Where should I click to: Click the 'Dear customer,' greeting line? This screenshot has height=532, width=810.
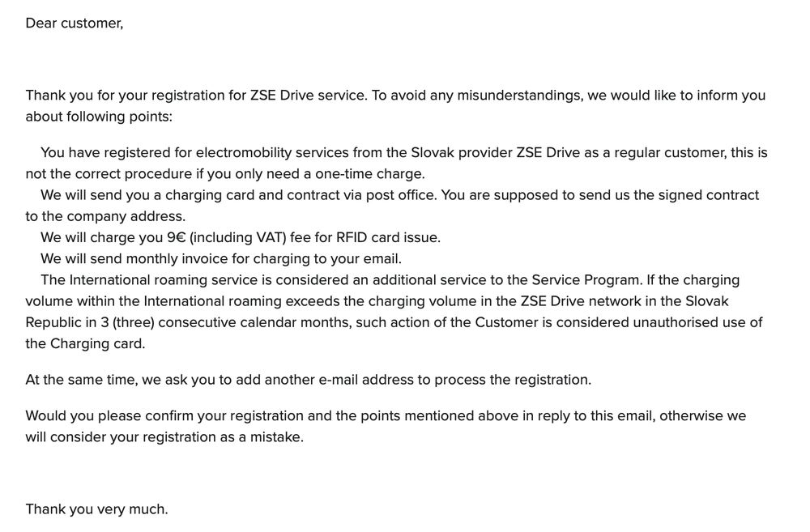pyautogui.click(x=75, y=23)
